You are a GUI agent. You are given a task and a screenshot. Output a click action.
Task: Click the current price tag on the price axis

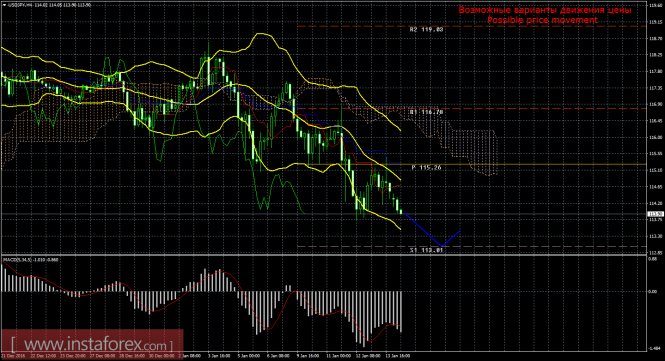click(x=656, y=214)
